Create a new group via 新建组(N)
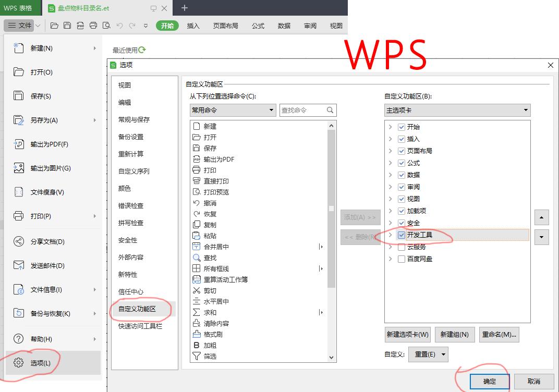 click(454, 334)
